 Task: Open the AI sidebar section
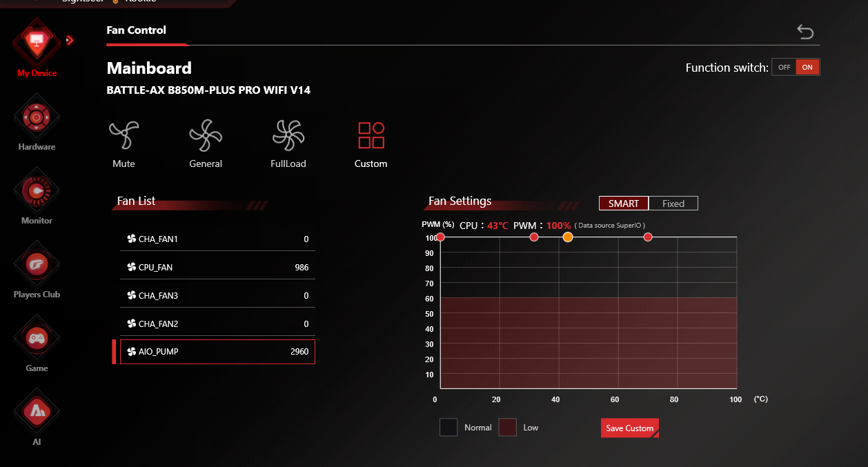[37, 418]
